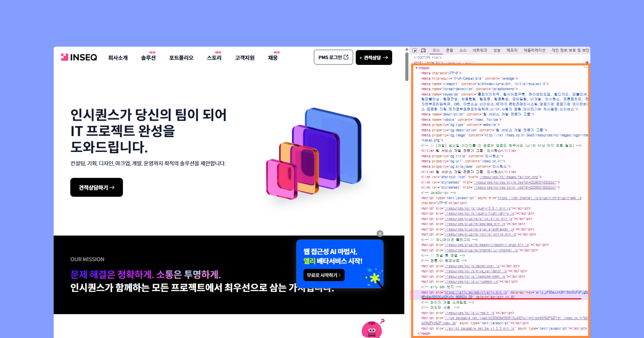Open the datepicker.js script link
Image resolution: width=644 pixels, height=338 pixels.
point(472,266)
